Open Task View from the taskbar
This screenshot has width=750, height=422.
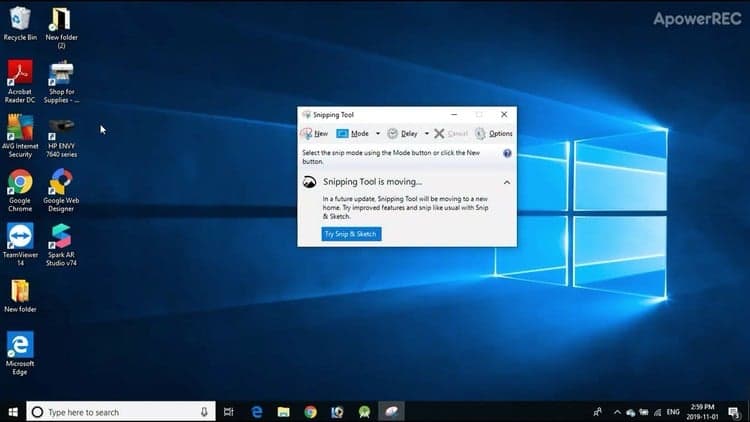(229, 412)
